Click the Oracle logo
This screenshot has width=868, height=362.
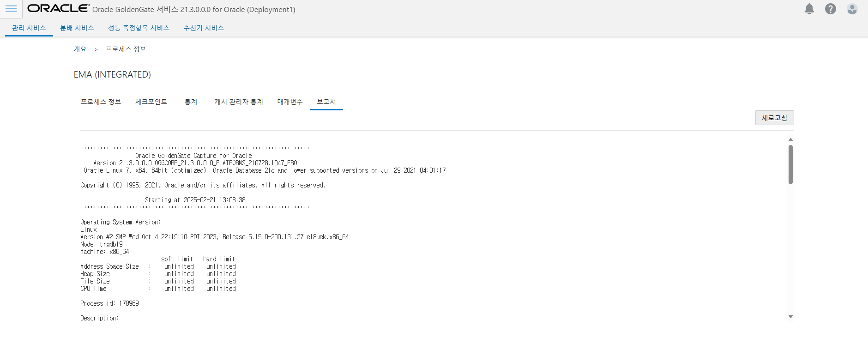coord(58,8)
